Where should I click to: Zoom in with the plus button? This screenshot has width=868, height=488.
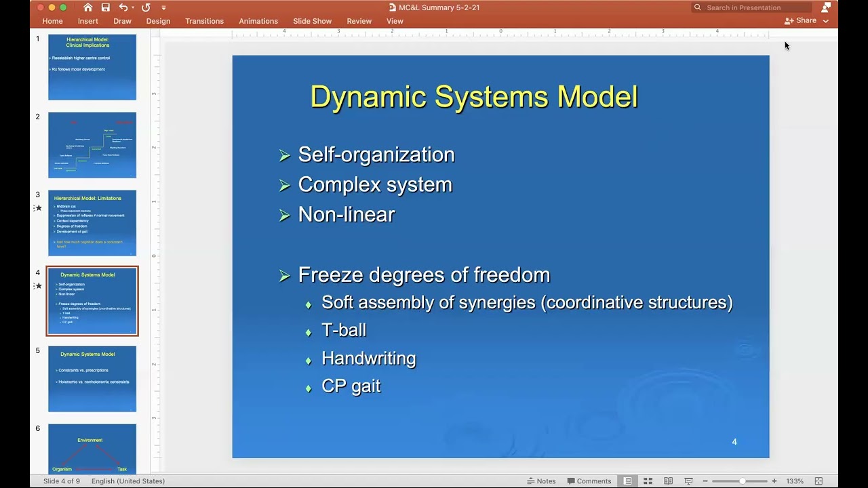774,481
